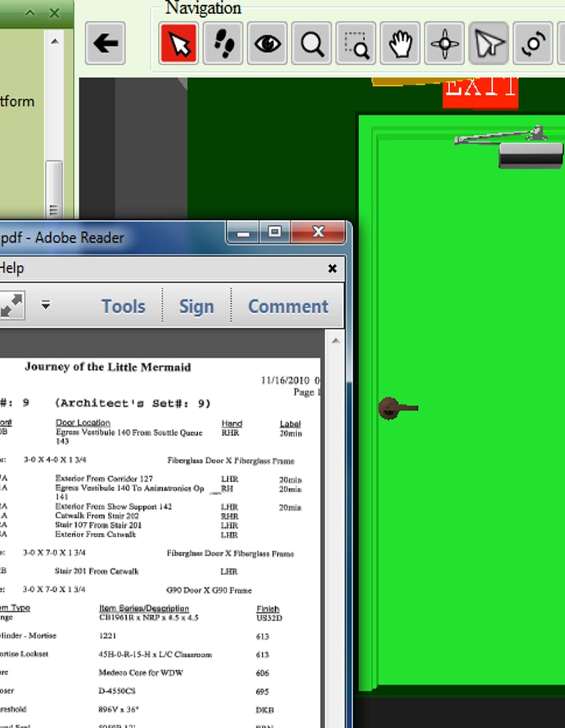
Task: Click 'Exterior From Corridor 127' row
Action: [104, 478]
